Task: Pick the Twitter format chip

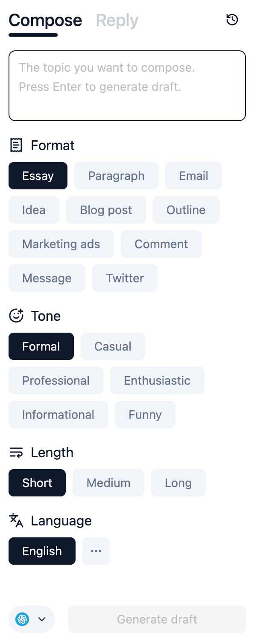Action: tap(125, 278)
